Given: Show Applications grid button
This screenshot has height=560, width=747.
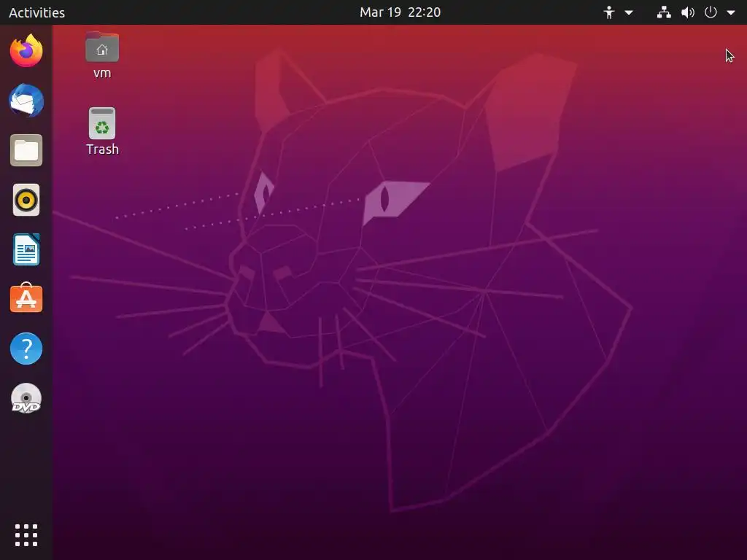Looking at the screenshot, I should point(26,535).
